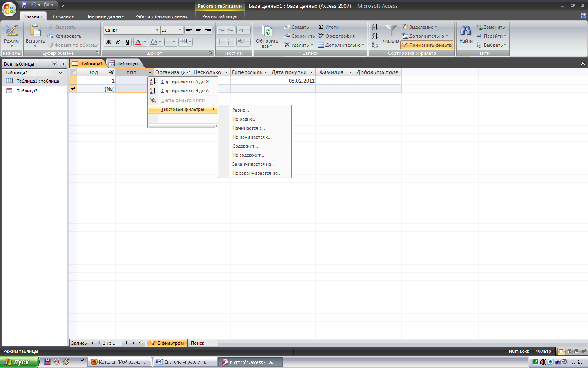Image resolution: width=588 pixels, height=368 pixels.
Task: Toggle the С фильтром status button
Action: (x=167, y=343)
